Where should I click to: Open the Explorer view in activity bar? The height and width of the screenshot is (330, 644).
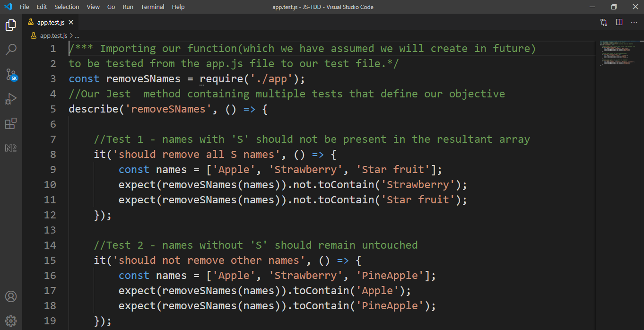pos(11,25)
